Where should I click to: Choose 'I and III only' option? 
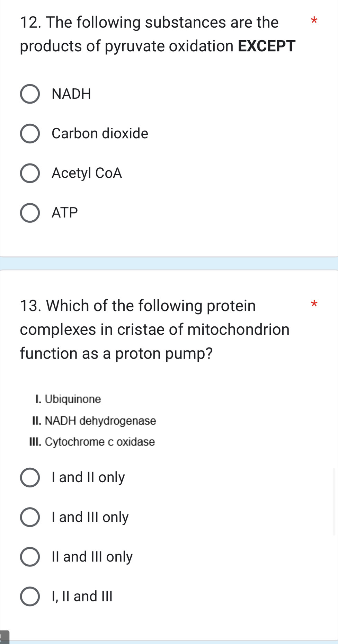point(30,517)
